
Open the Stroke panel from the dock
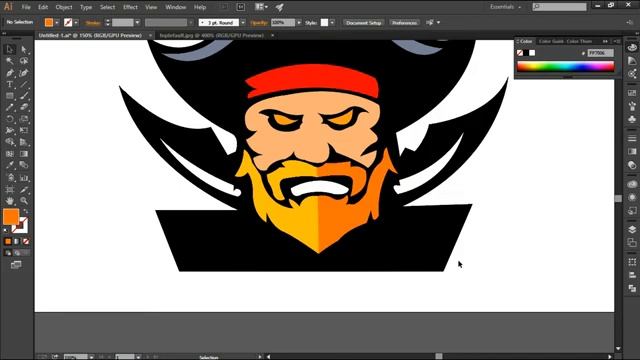pos(632,139)
